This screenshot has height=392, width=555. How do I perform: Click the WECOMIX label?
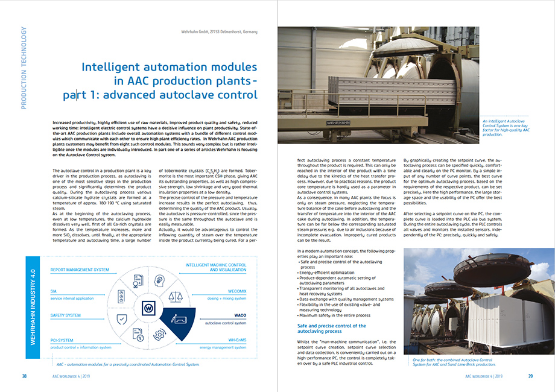pyautogui.click(x=237, y=291)
